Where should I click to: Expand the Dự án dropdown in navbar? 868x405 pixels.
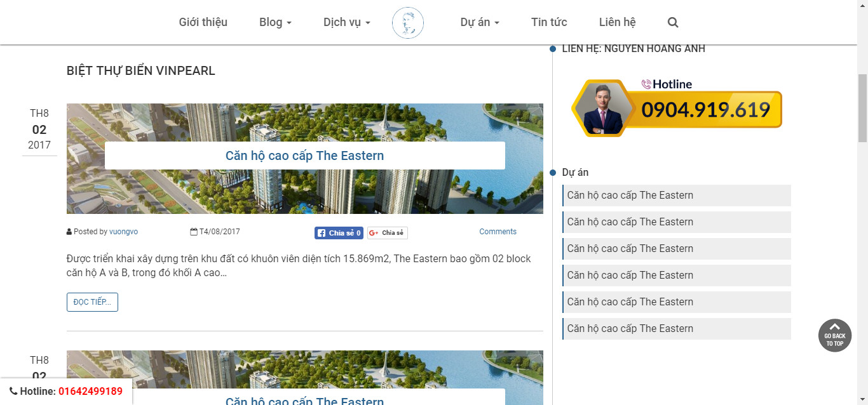tap(480, 22)
